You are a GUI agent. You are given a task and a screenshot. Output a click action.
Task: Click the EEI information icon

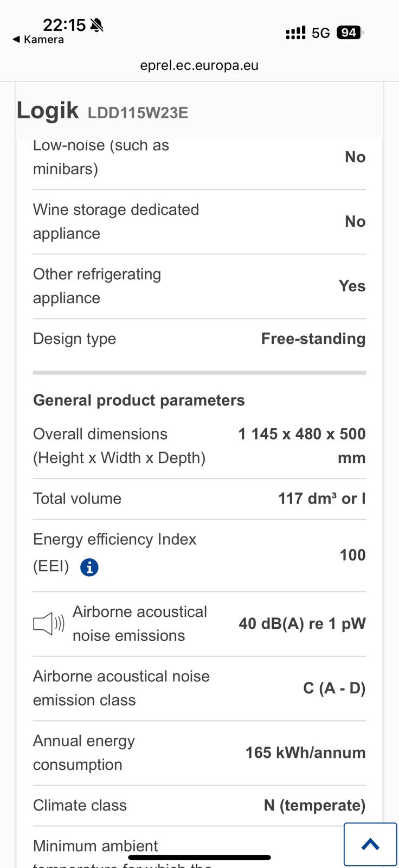click(x=89, y=567)
